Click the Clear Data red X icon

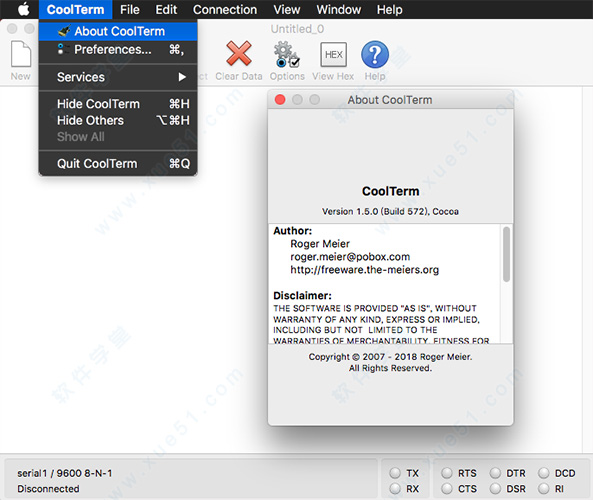(x=239, y=54)
